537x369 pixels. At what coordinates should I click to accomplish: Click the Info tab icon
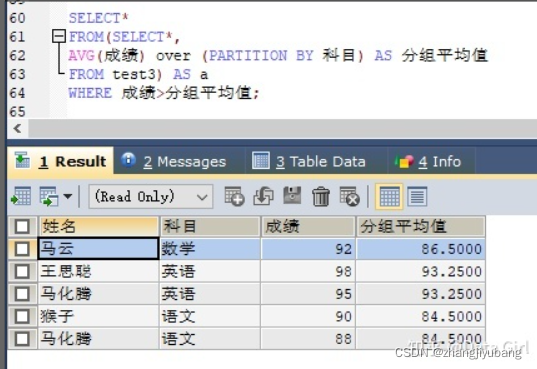point(404,161)
